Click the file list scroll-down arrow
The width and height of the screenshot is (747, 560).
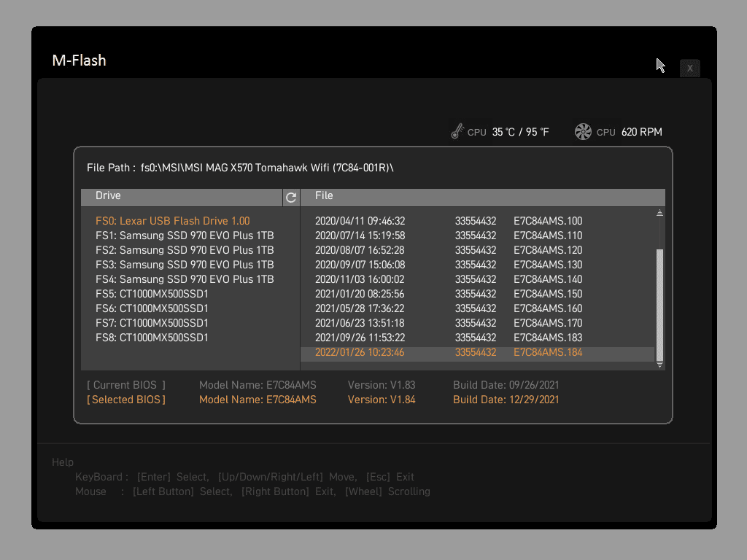pos(659,365)
